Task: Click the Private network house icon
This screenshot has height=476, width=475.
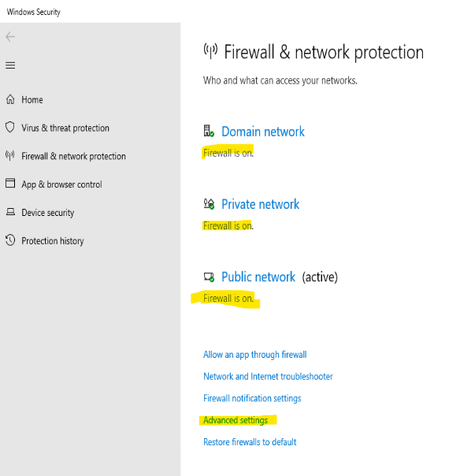Action: [209, 203]
